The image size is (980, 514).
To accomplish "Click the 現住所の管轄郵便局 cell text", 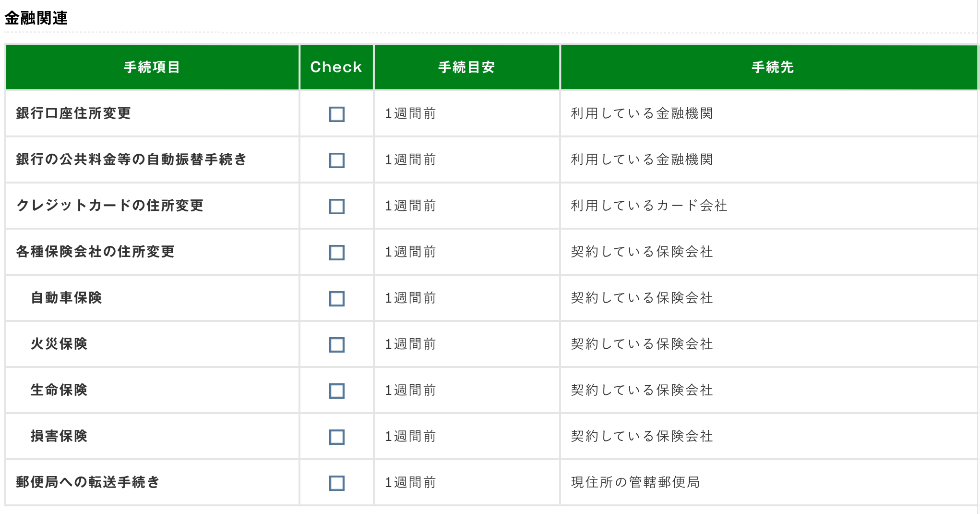I will 635,482.
